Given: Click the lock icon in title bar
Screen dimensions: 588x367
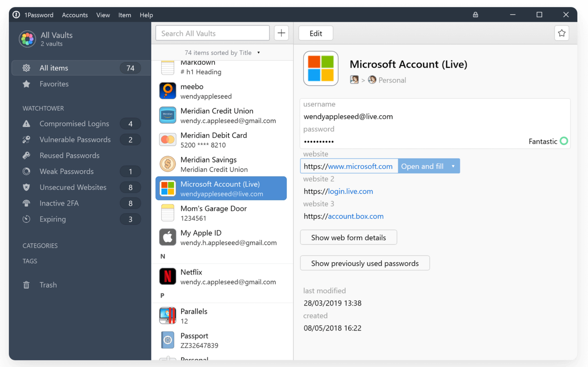Looking at the screenshot, I should (x=475, y=15).
